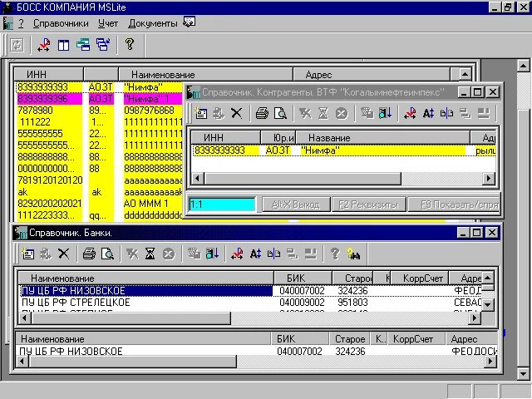Viewport: 532px width, 399px height.
Task: Click scroll-down arrow of Банки upper grid
Action: pos(488,304)
